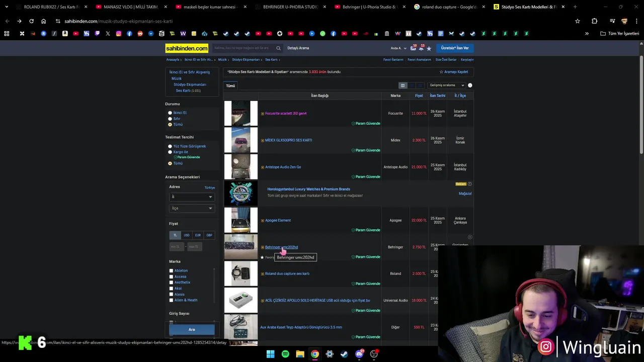Open the X bookmark icon after Twitch
The image size is (644, 362).
[x=108, y=34]
